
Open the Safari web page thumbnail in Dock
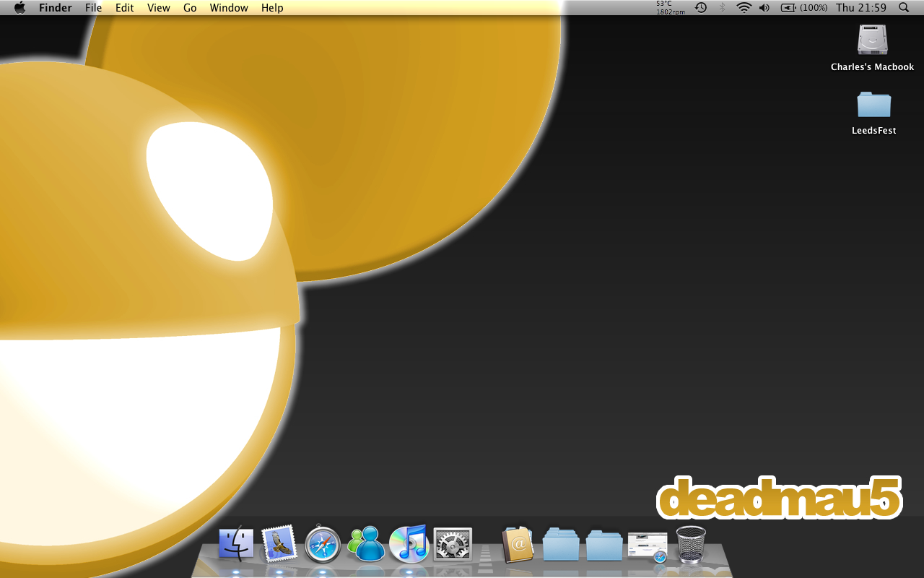click(x=648, y=546)
